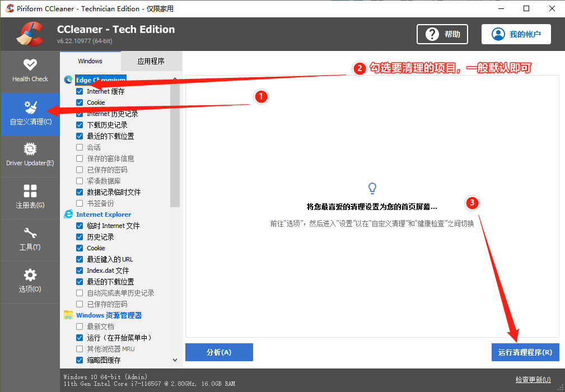This screenshot has height=392, width=565.
Task: Select the 自定义清理(C) broom icon
Action: (x=30, y=108)
